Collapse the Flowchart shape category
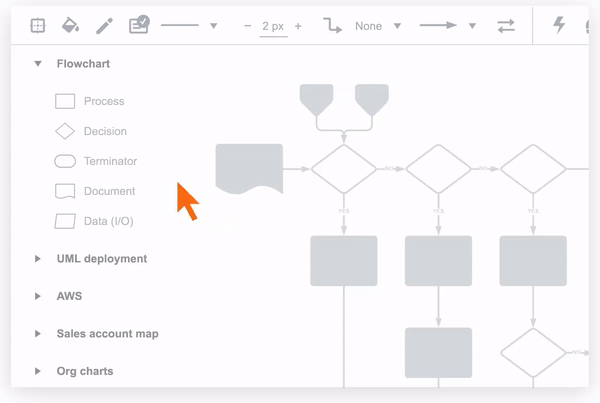 [x=38, y=64]
